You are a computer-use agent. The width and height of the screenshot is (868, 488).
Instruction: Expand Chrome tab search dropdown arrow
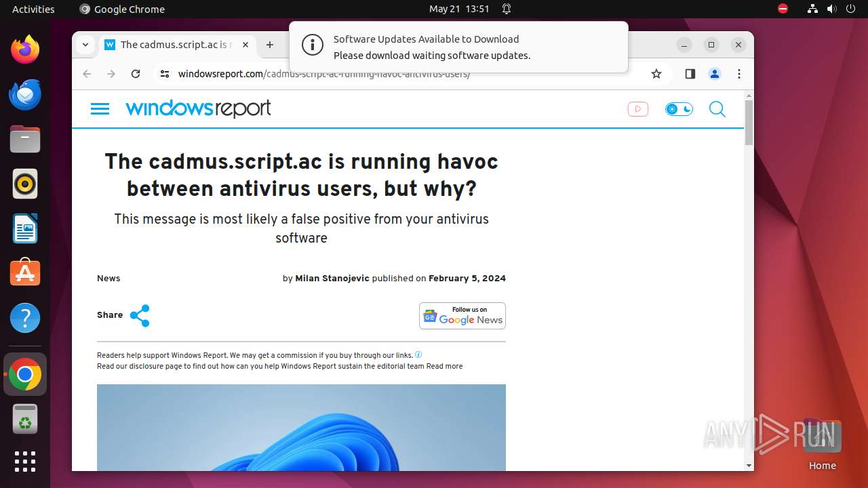(85, 45)
